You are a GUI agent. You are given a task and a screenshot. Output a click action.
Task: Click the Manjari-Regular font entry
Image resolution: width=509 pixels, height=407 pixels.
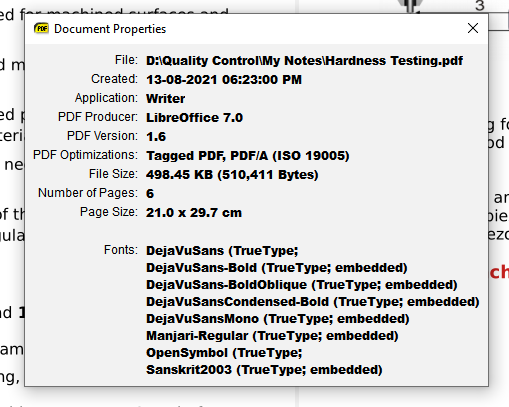tap(272, 336)
